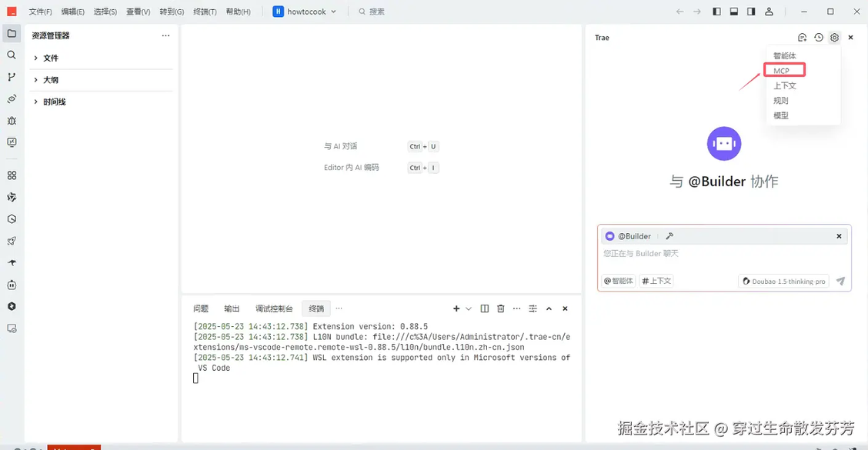This screenshot has height=450, width=868.
Task: Open chat history in the Trae panel
Action: pos(819,38)
